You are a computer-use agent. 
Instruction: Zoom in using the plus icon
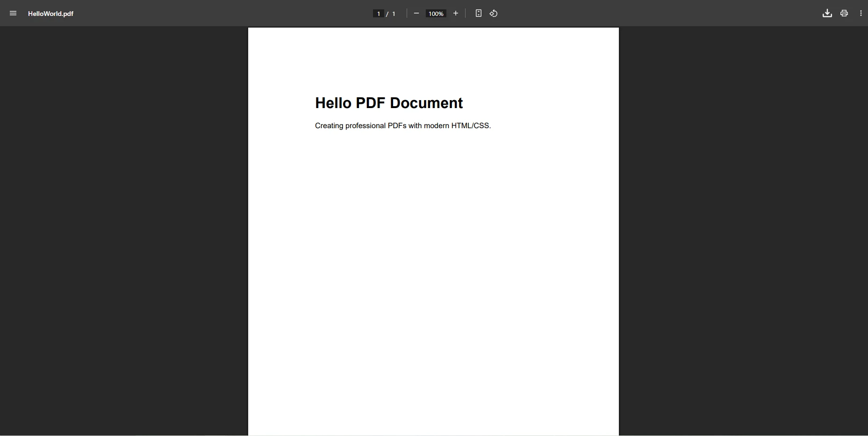click(456, 13)
